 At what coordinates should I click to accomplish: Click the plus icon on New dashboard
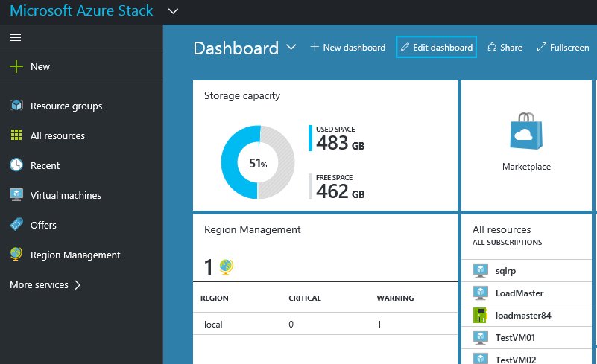[x=315, y=47]
